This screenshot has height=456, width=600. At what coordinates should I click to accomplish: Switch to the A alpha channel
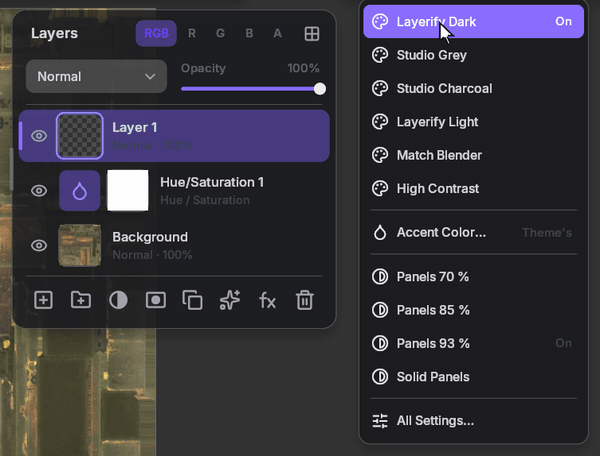[x=278, y=33]
